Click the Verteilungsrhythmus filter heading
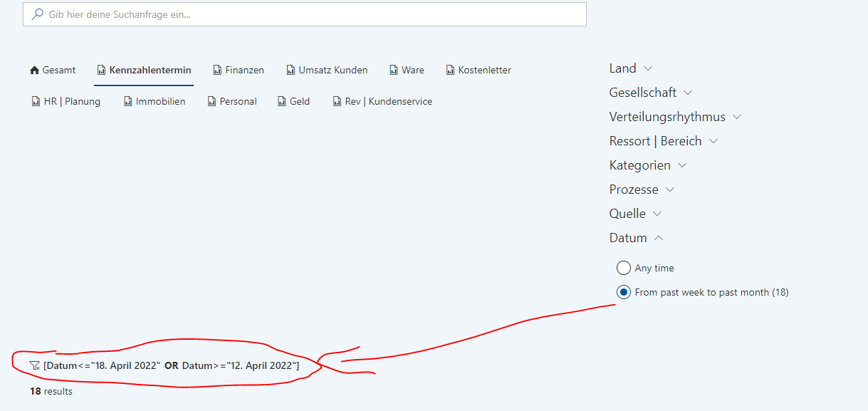 667,117
